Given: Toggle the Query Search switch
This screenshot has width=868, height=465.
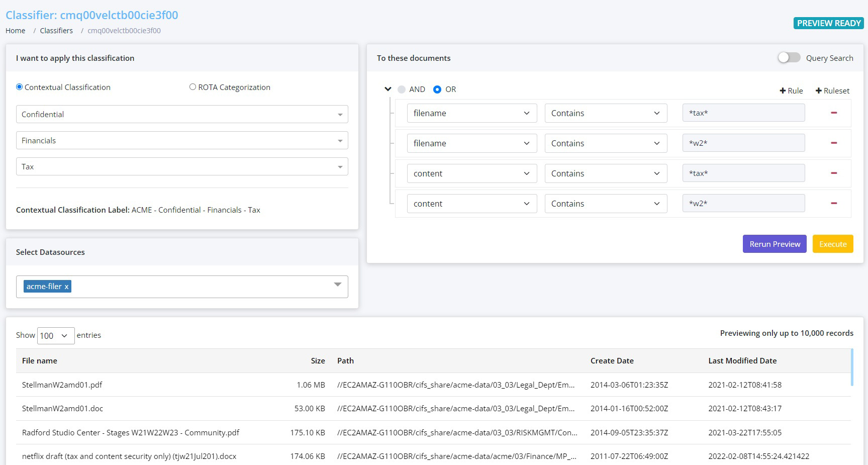Looking at the screenshot, I should click(789, 58).
